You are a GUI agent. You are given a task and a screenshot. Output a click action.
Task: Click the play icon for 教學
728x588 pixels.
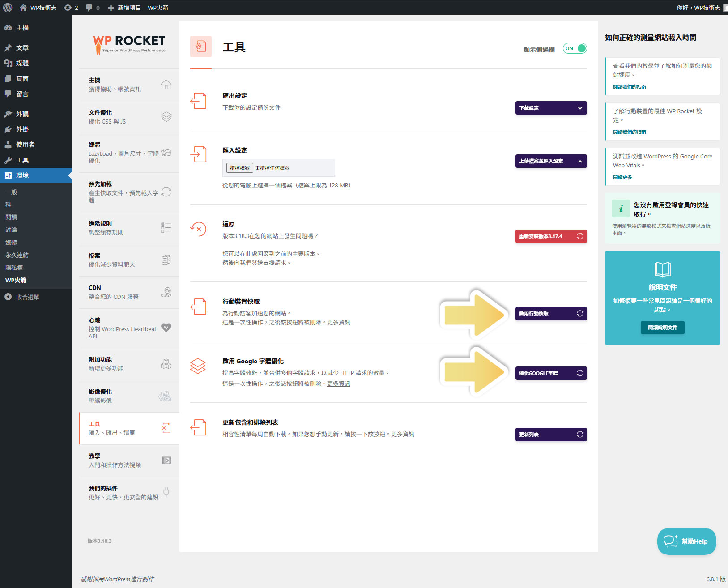pos(167,460)
